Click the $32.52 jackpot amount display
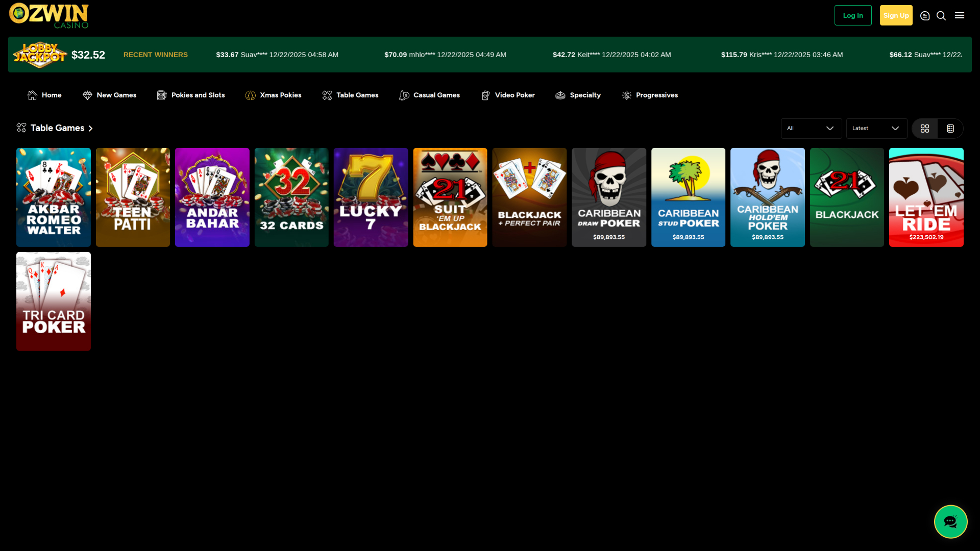The height and width of the screenshot is (551, 980). 88,55
